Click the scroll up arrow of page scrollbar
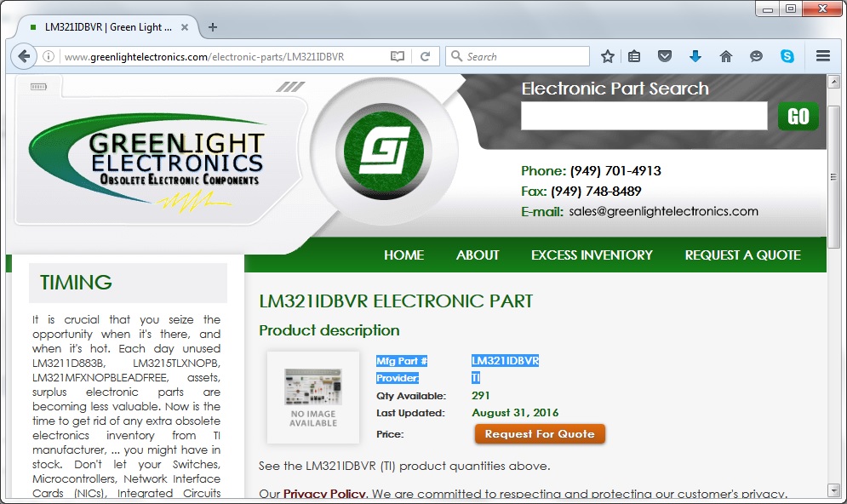Screen dimensions: 847x504 pos(833,82)
